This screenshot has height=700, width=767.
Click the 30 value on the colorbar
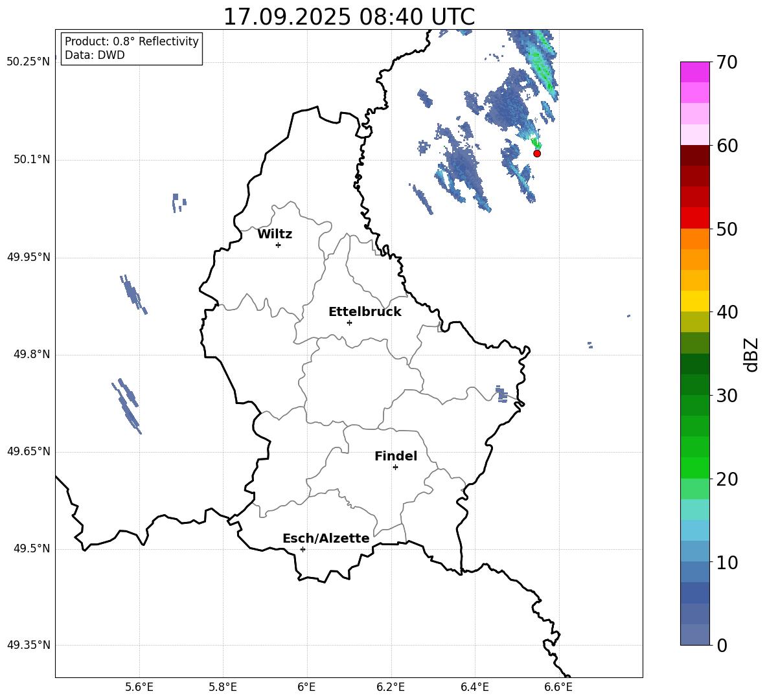click(x=727, y=396)
